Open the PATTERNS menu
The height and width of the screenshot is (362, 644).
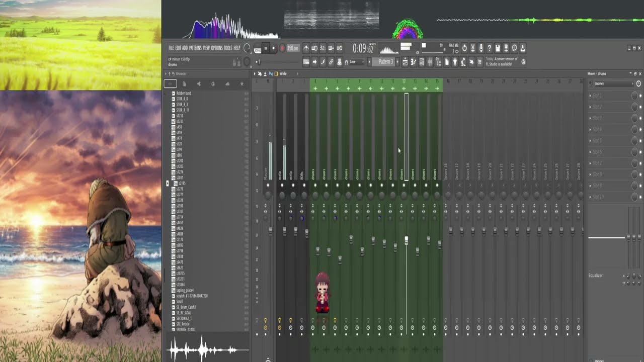195,48
